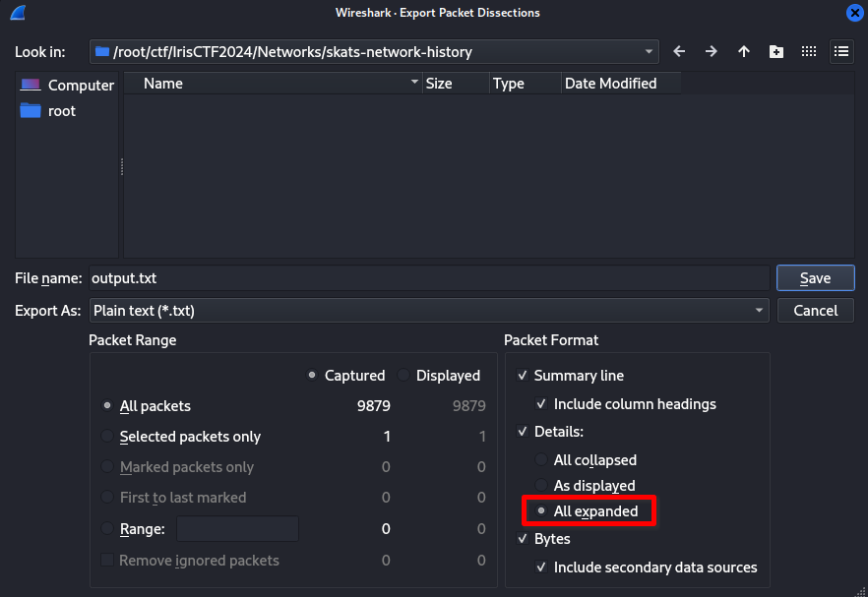Expand the Look in path dropdown
Screen dimensions: 868x597
click(649, 51)
